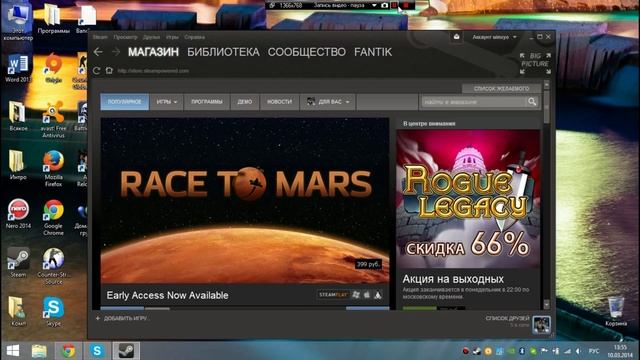Open avast! Free Antivirus shortcut
Viewport: 640px width, 360px height.
pos(53,119)
